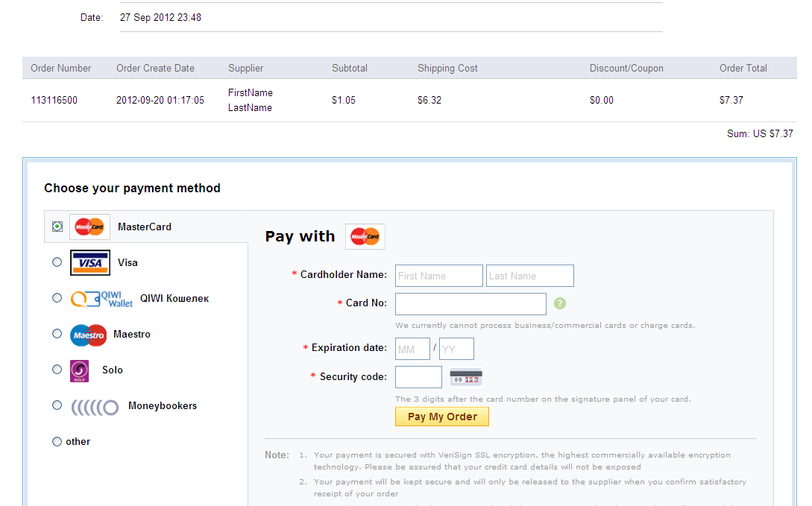Click the 3 digits security code hint

click(543, 399)
